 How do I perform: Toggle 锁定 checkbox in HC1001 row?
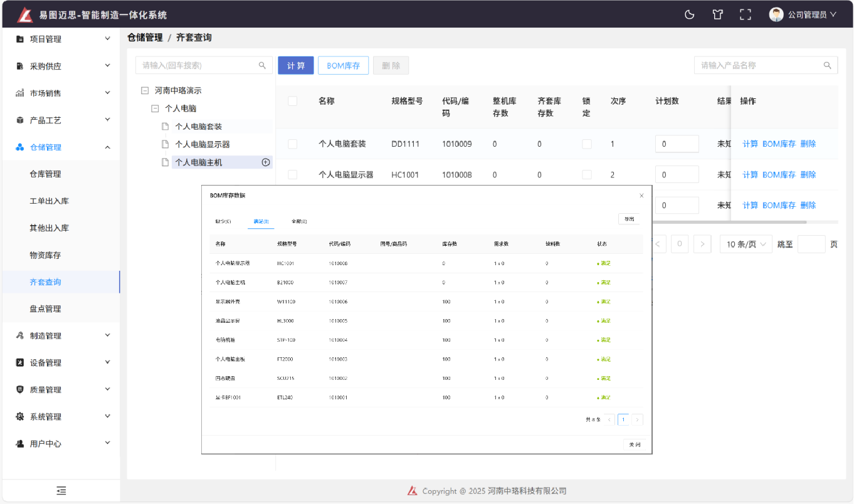[x=587, y=174]
